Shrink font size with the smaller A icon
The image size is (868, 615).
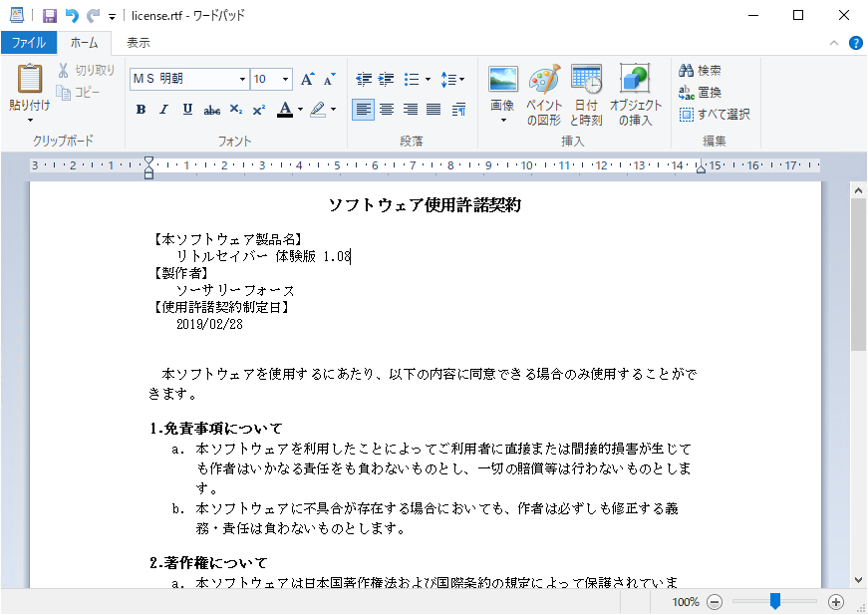pyautogui.click(x=330, y=79)
